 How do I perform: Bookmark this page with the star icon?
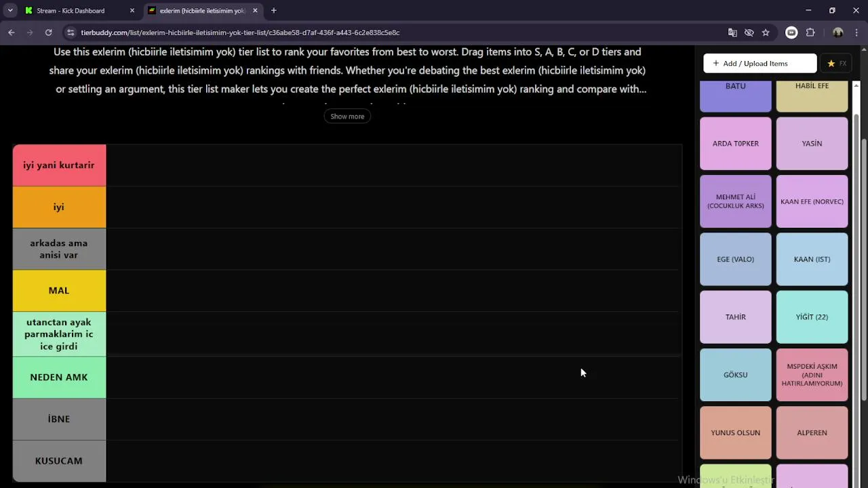click(766, 33)
